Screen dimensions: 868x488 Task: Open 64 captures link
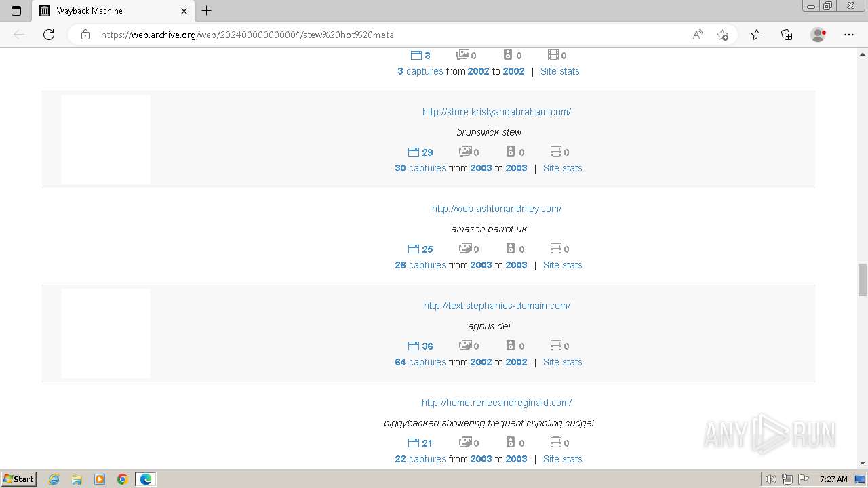tap(420, 362)
